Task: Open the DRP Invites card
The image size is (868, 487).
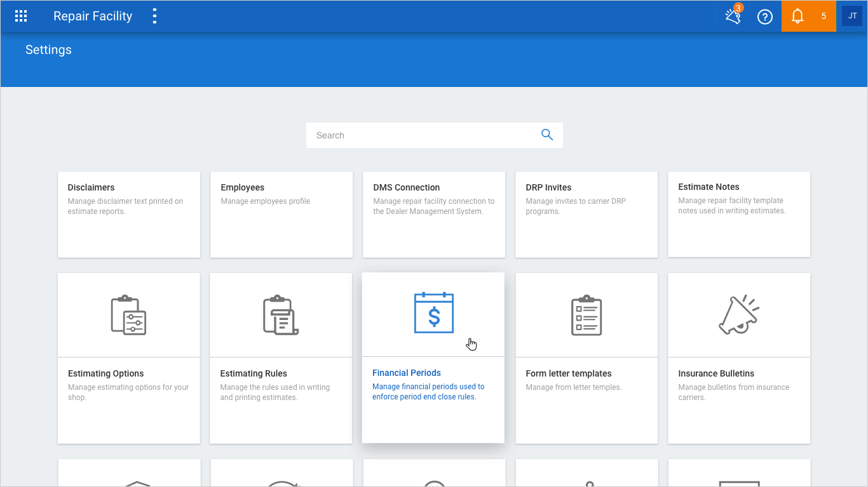Action: [587, 215]
